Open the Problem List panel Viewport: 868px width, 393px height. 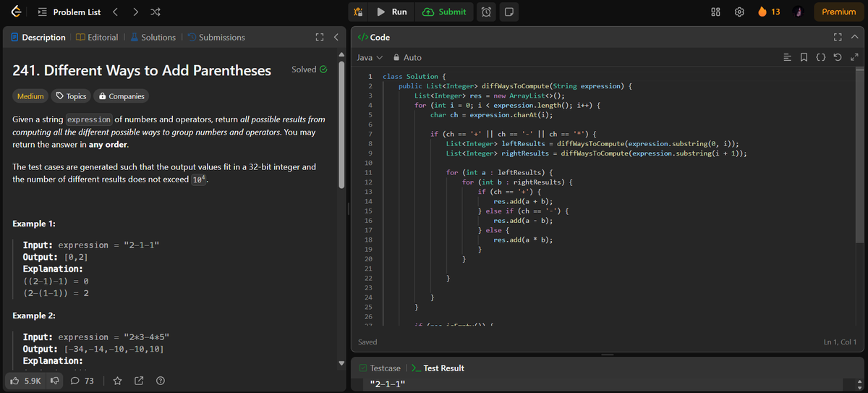tap(69, 12)
